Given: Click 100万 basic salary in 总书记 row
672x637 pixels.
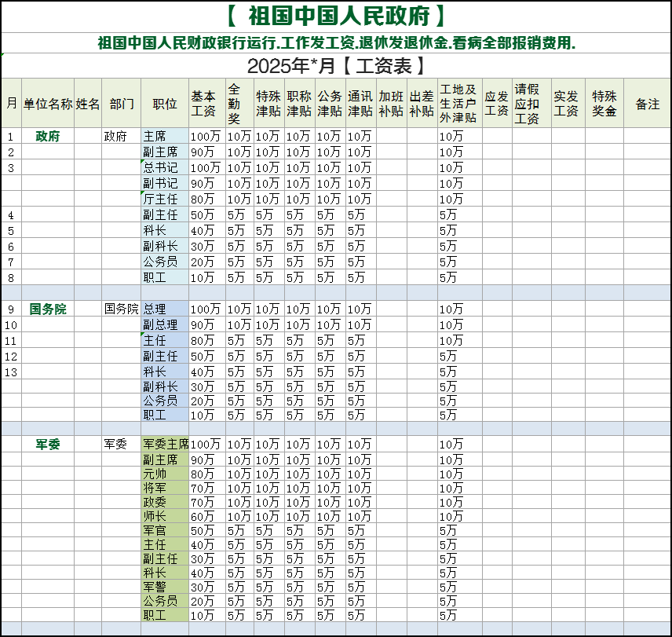Looking at the screenshot, I should [x=207, y=167].
